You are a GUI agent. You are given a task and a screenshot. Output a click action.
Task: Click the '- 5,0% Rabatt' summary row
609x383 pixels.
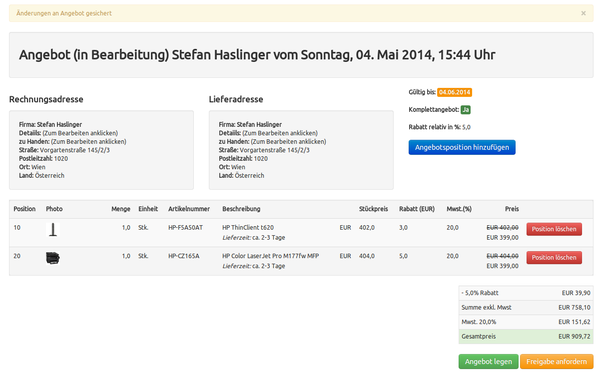point(526,293)
